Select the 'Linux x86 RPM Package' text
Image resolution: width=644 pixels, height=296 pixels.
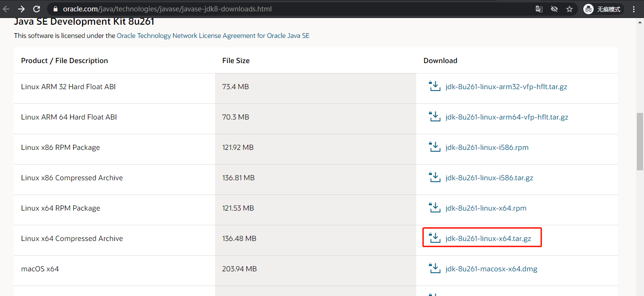[60, 148]
